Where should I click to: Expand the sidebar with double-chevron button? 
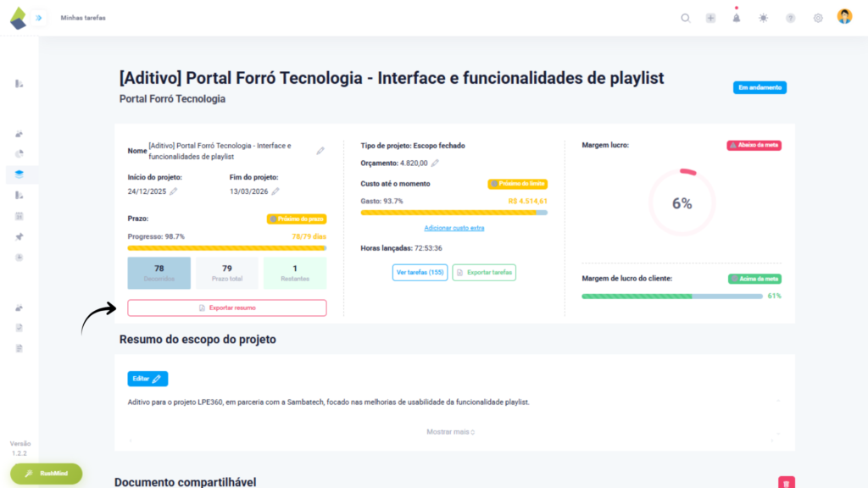point(38,18)
